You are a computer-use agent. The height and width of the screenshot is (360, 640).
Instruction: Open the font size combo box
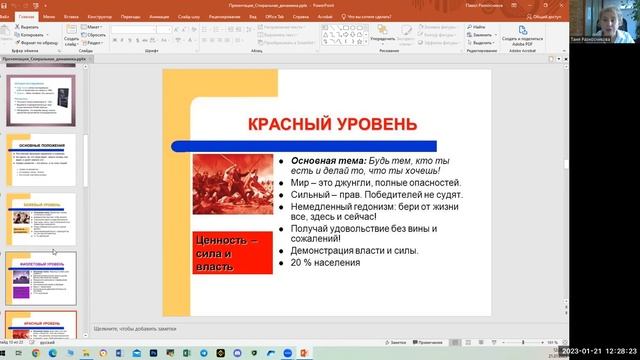click(164, 29)
